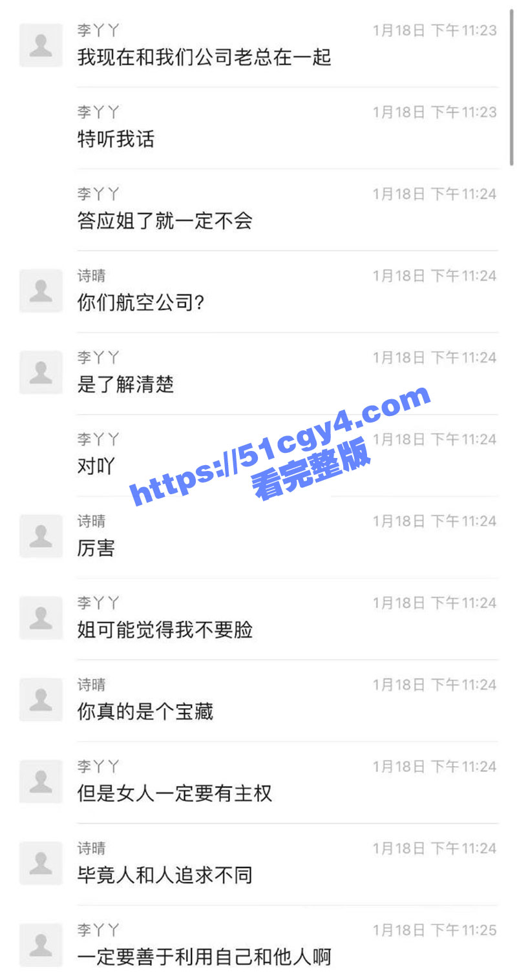The width and height of the screenshot is (517, 980).
Task: Click 诗晴's avatar next to '厉害'
Action: tap(41, 536)
